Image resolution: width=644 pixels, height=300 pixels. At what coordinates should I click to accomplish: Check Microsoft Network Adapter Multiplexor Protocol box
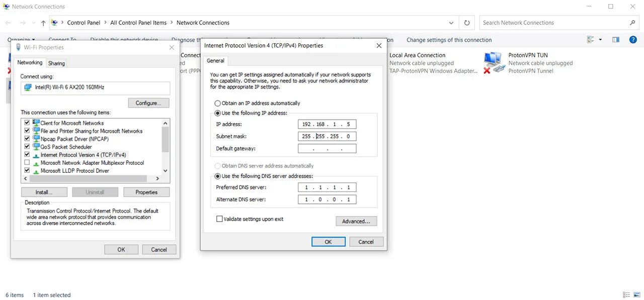tap(27, 163)
